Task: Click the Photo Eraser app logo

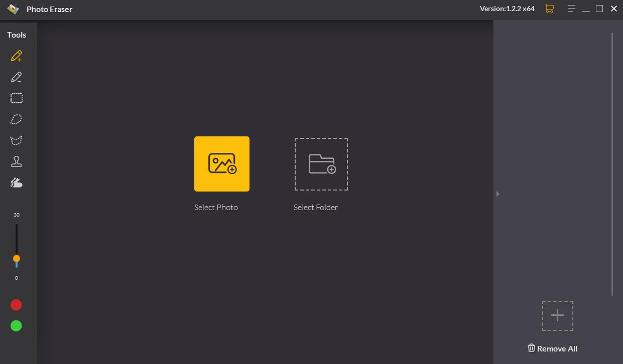Action: pos(13,9)
